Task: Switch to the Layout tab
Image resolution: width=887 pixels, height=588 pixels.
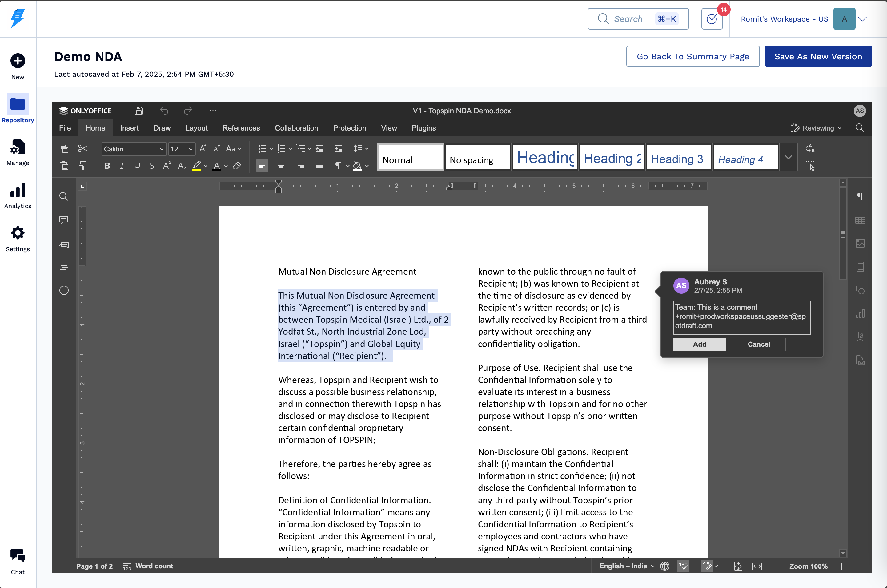Action: [x=196, y=128]
